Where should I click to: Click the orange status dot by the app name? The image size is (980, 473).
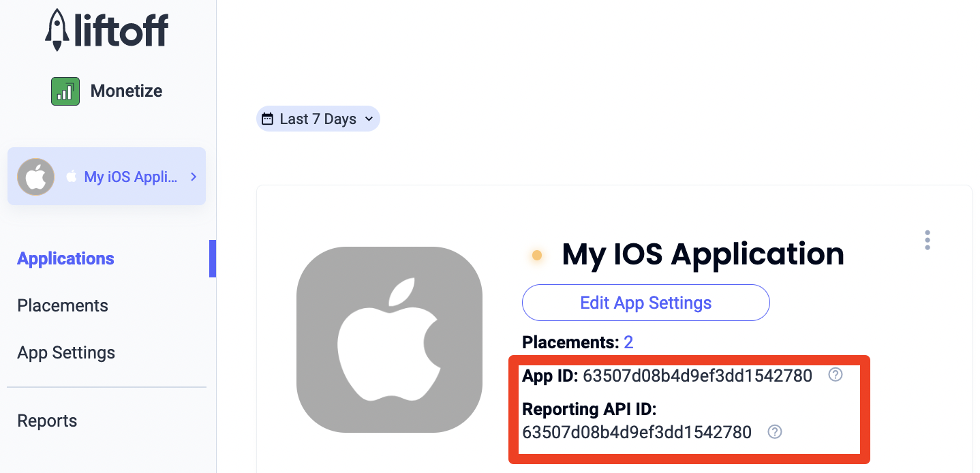[x=536, y=256]
